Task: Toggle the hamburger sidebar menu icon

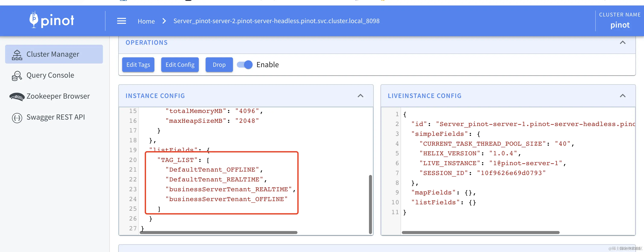Action: point(121,21)
